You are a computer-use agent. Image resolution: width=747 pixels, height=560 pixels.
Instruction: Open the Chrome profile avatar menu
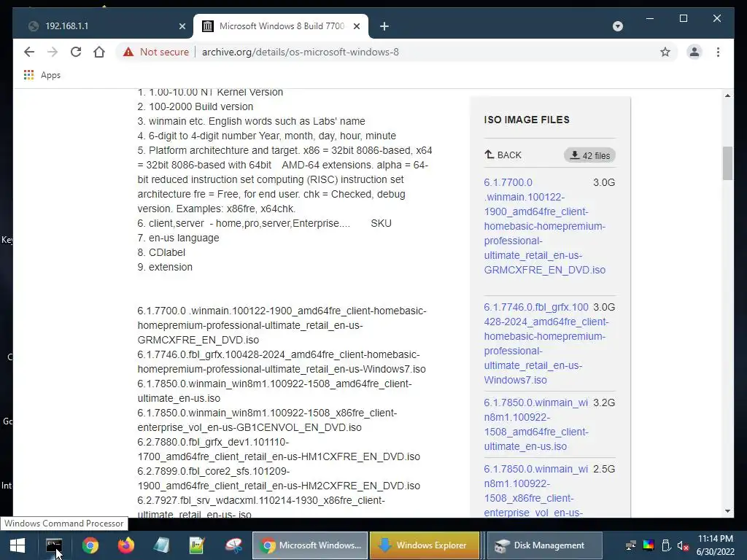[x=694, y=52]
